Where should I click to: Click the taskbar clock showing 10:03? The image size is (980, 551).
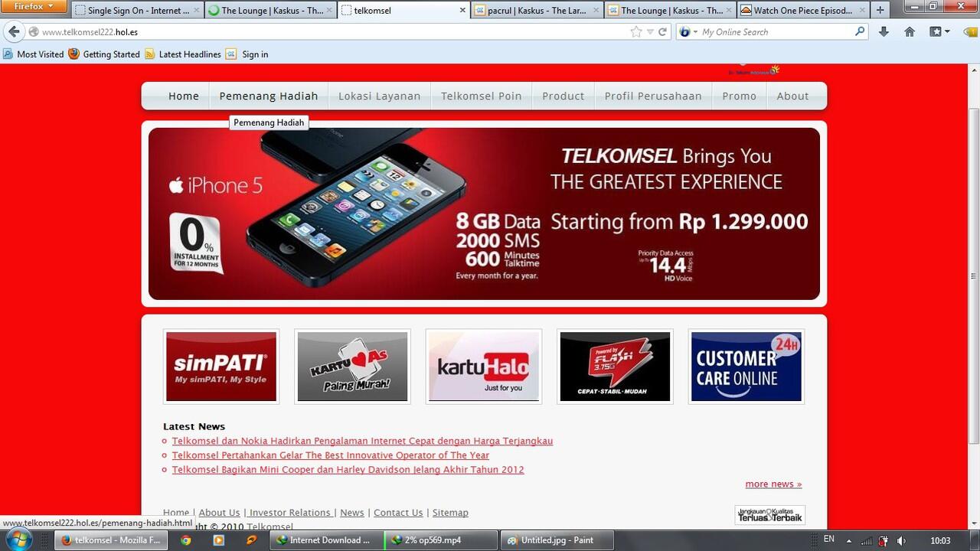click(940, 540)
